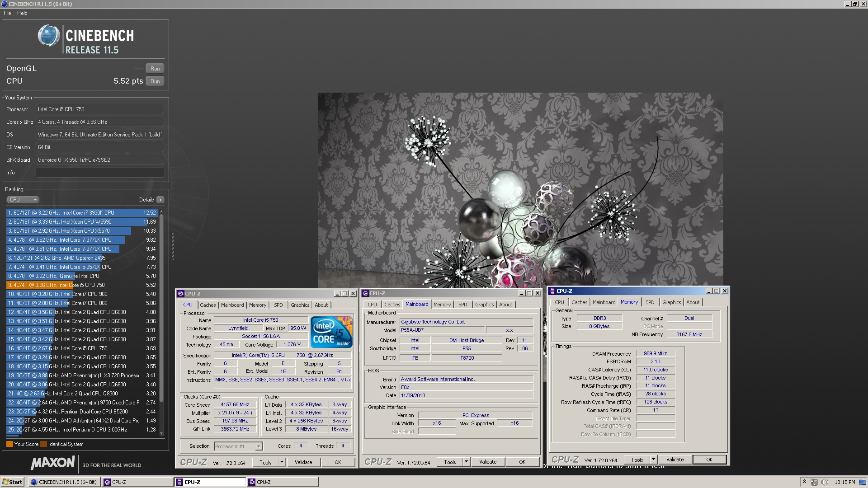Click the Cinebench logo sphere icon
This screenshot has height=488, width=868.
48,36
